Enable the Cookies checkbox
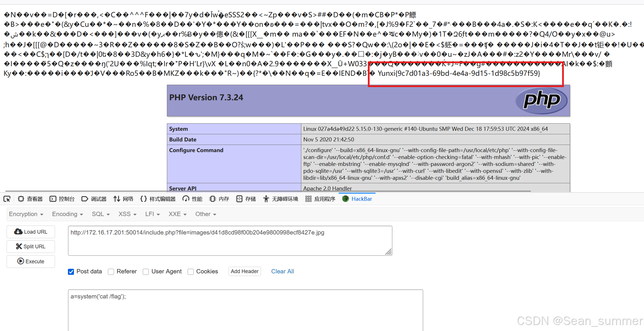 tap(190, 272)
